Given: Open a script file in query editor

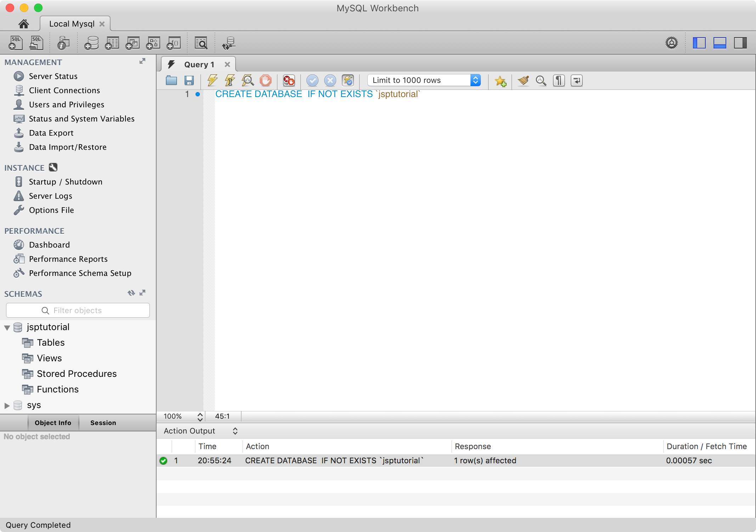Looking at the screenshot, I should [x=171, y=80].
